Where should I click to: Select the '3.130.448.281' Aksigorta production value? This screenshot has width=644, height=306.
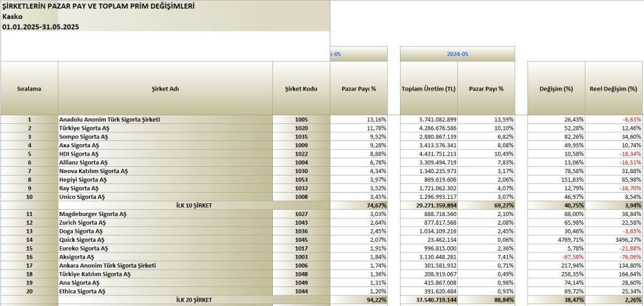429,257
